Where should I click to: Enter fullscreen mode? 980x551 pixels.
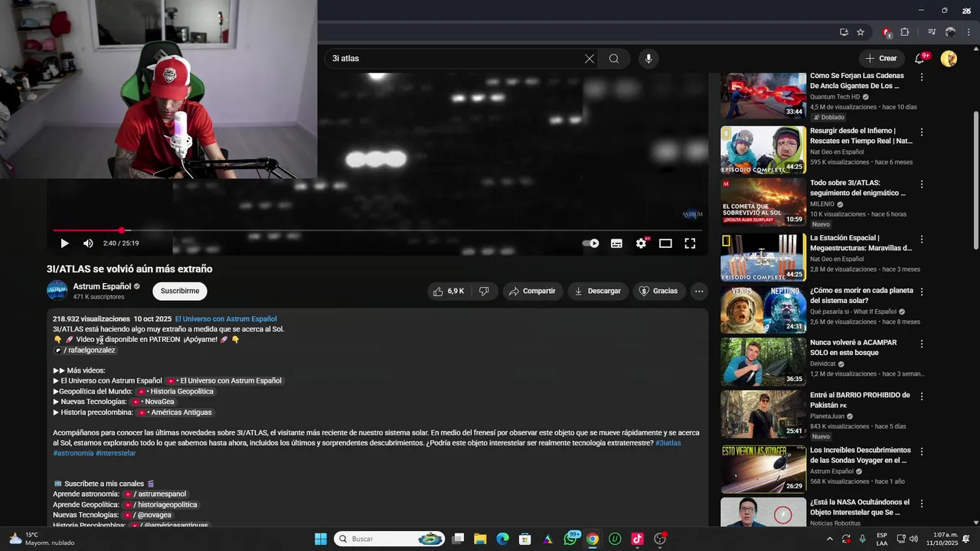point(690,243)
